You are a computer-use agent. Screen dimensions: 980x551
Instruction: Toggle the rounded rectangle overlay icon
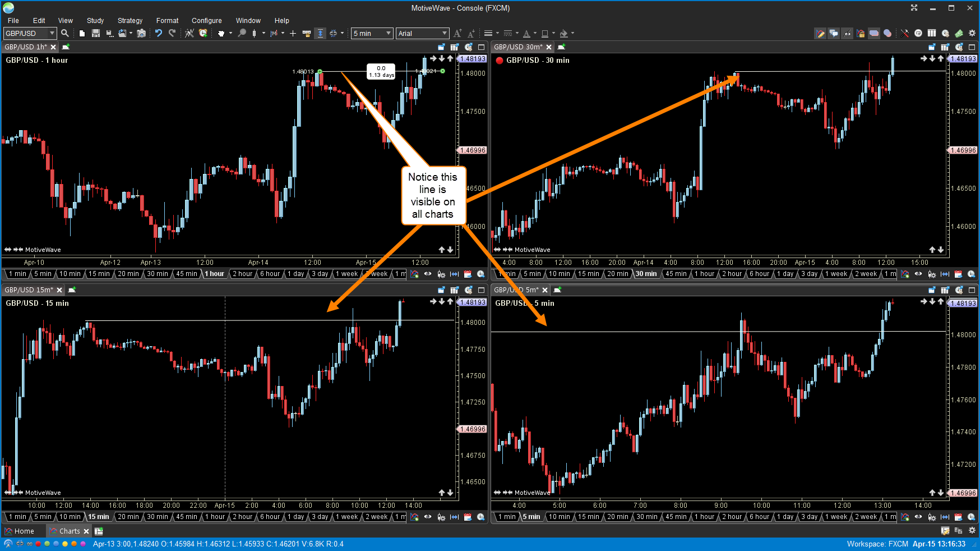click(x=874, y=33)
